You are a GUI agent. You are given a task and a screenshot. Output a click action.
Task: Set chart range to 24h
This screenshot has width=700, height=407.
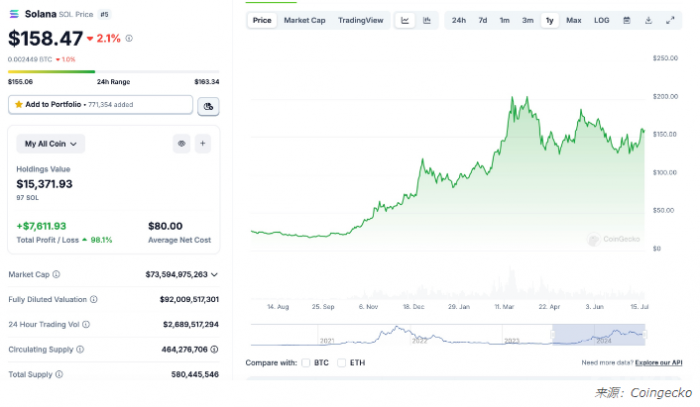[x=458, y=21]
